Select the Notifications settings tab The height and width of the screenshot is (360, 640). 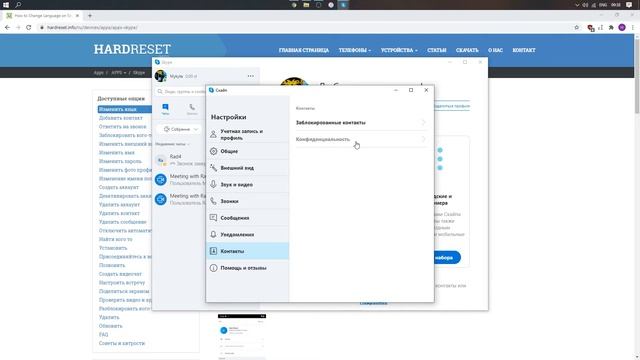[248, 234]
